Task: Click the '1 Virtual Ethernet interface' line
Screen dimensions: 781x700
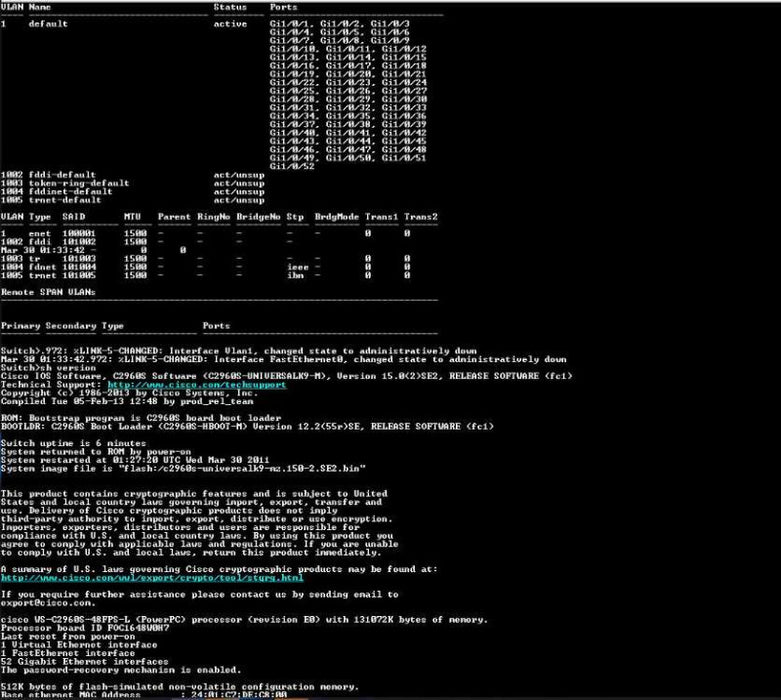Action: pyautogui.click(x=79, y=645)
